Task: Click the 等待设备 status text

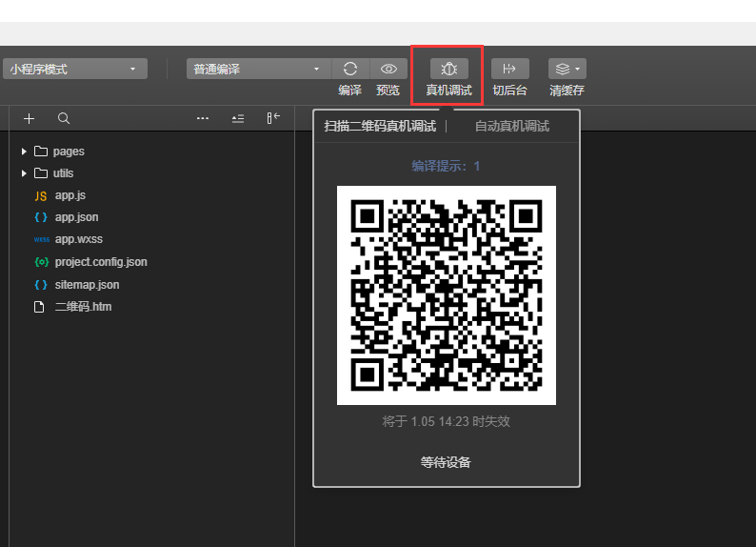Action: click(x=446, y=462)
